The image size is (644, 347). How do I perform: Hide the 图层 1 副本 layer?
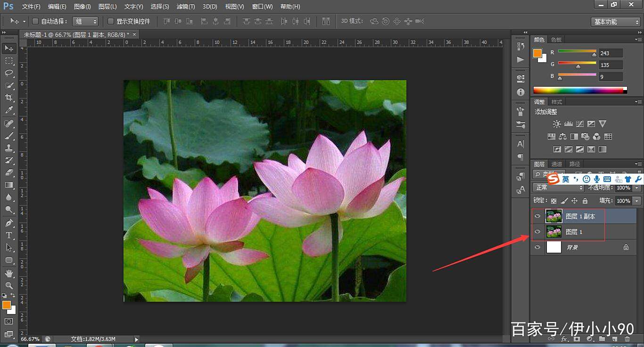(537, 216)
